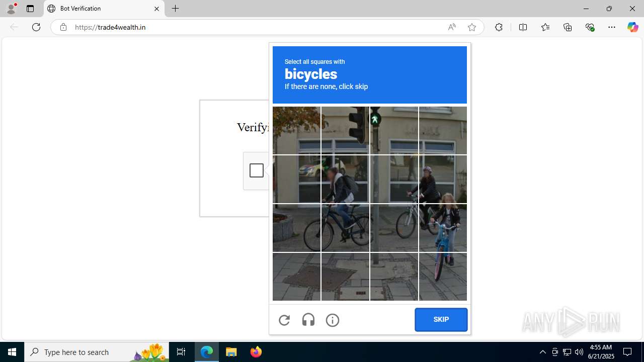The width and height of the screenshot is (644, 362).
Task: Open the notification center
Action: tap(628, 352)
